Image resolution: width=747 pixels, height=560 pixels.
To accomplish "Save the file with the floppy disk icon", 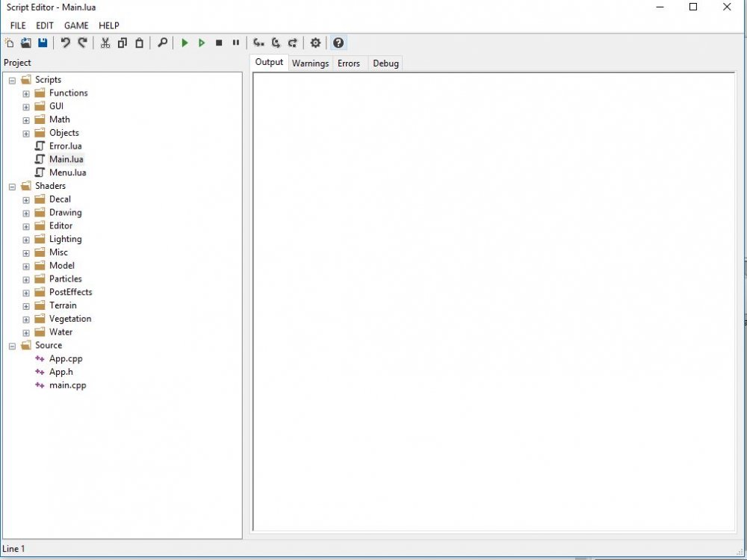I will click(43, 43).
